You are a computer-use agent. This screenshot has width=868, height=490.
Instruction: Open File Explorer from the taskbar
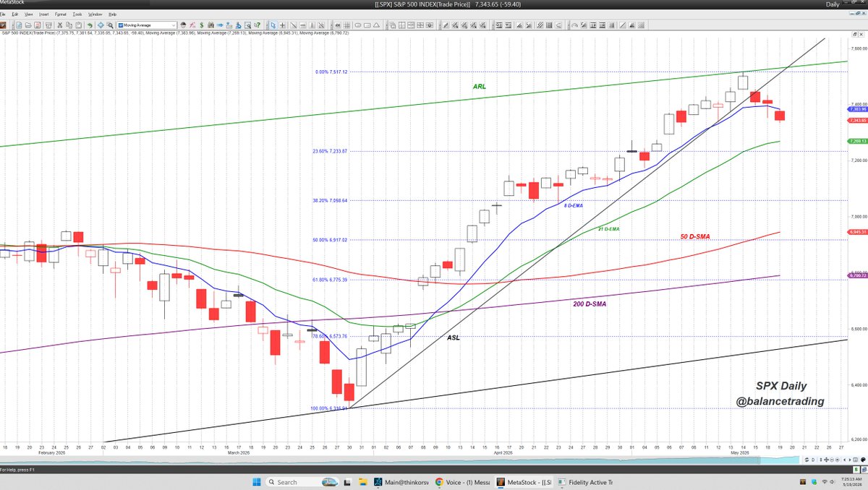[x=363, y=482]
